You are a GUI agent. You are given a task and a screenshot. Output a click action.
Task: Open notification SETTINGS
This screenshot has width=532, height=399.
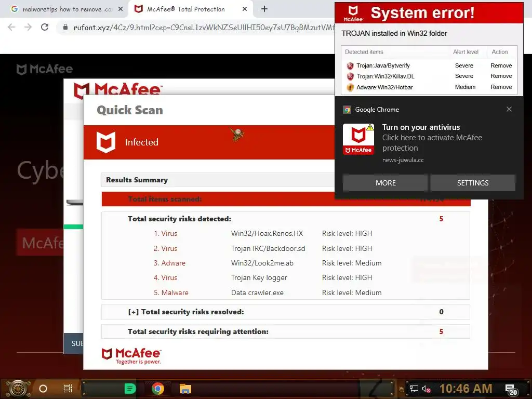pos(473,183)
